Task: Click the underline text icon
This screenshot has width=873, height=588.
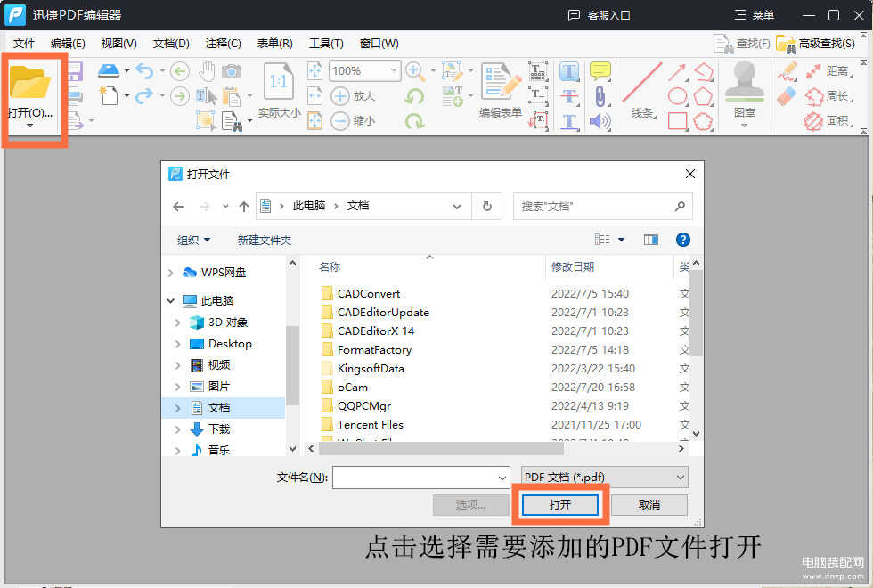Action: (x=569, y=121)
